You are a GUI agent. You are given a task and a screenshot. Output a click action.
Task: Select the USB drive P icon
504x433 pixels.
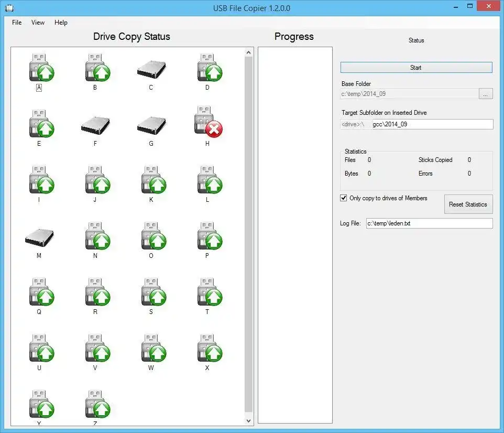coord(210,236)
